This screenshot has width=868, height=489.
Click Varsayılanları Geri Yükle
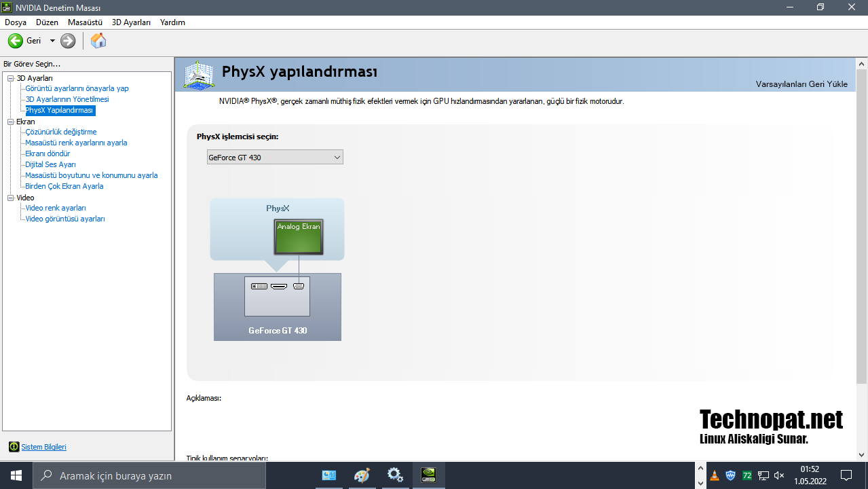point(801,84)
